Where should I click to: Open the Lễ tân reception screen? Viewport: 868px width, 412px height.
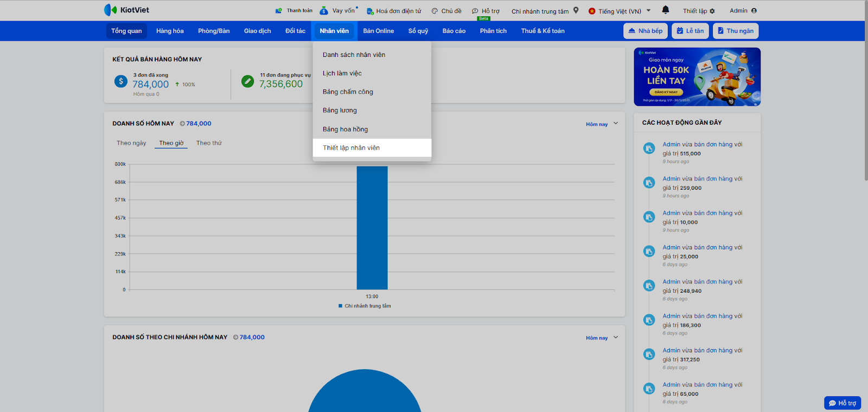click(x=690, y=31)
